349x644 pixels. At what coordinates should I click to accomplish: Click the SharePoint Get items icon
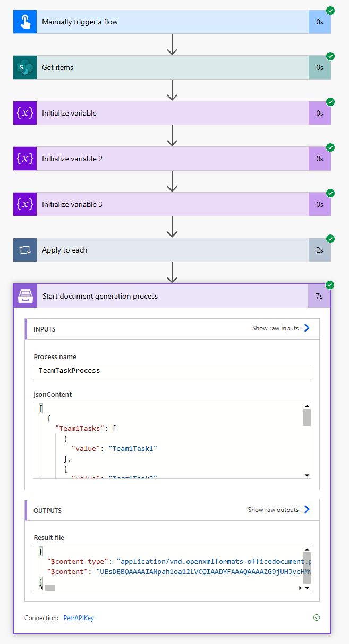click(x=25, y=68)
